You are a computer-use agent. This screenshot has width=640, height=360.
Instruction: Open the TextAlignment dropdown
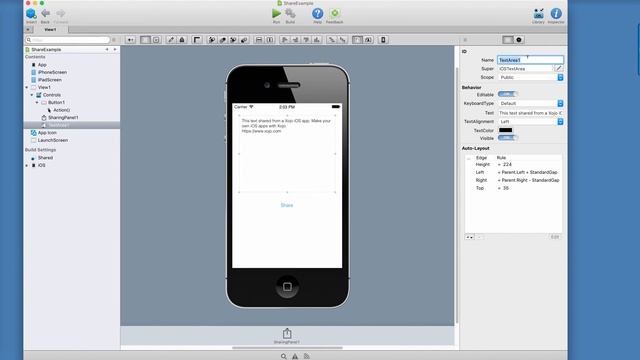pyautogui.click(x=531, y=122)
